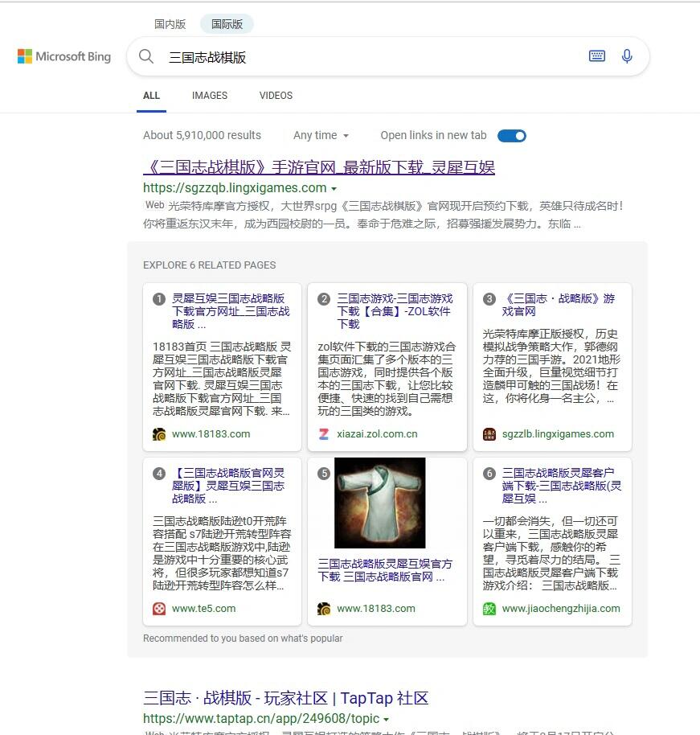The image size is (700, 735).
Task: Expand arrow next to taptap.cn URL
Action: [x=386, y=720]
